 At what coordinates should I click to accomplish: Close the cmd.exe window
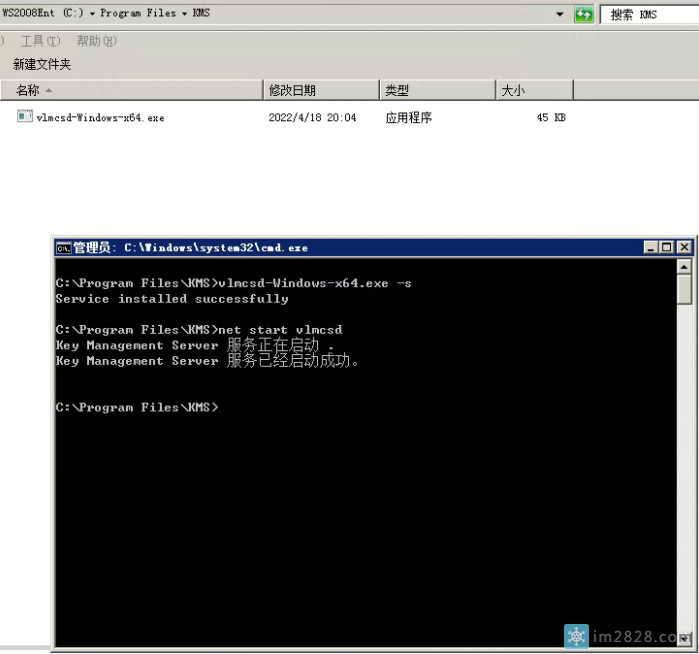(x=684, y=247)
